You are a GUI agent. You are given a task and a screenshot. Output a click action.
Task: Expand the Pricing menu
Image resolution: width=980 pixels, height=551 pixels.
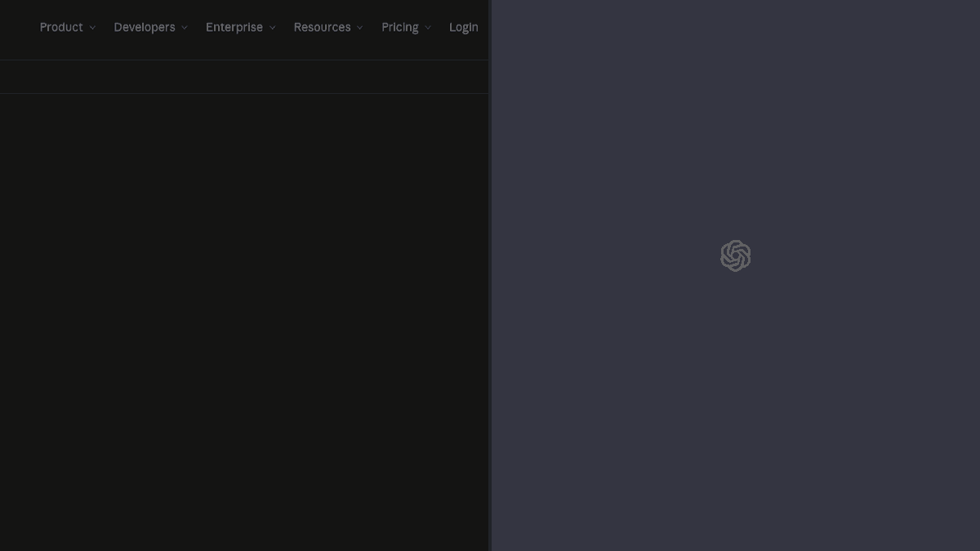407,27
